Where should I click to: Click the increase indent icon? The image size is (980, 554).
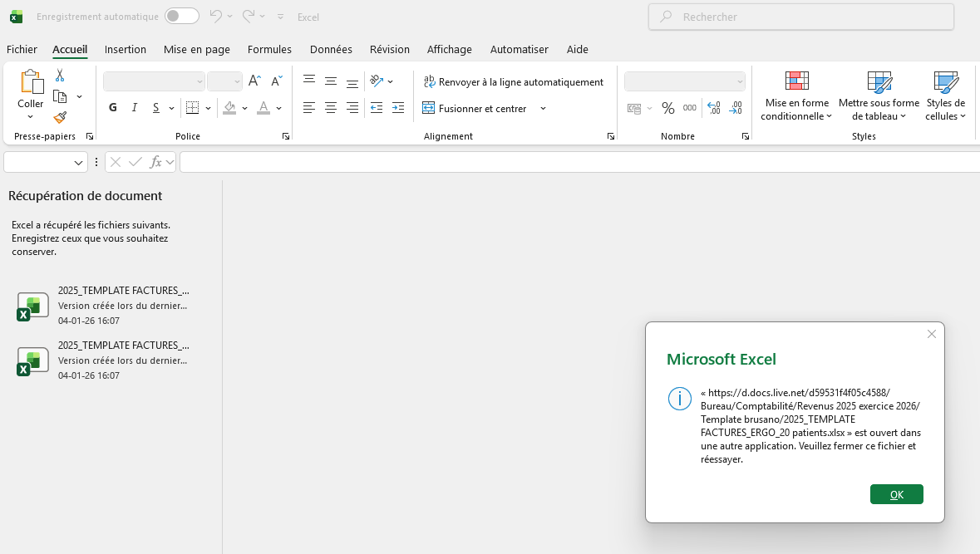point(398,108)
